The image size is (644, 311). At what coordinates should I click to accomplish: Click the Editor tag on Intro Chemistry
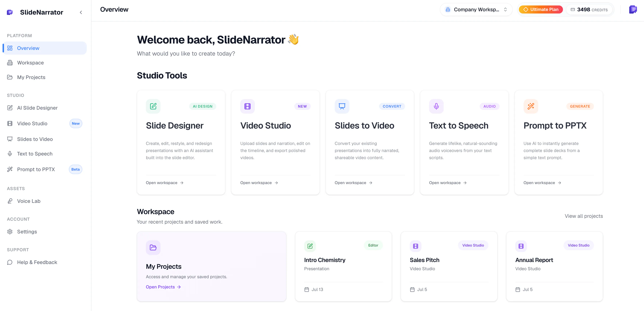373,245
